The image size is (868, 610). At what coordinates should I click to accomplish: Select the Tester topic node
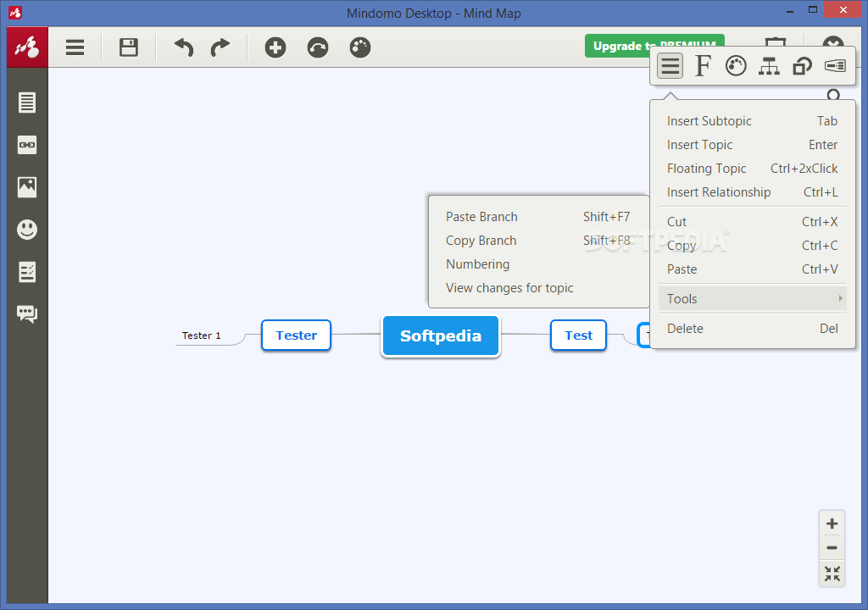pyautogui.click(x=296, y=335)
